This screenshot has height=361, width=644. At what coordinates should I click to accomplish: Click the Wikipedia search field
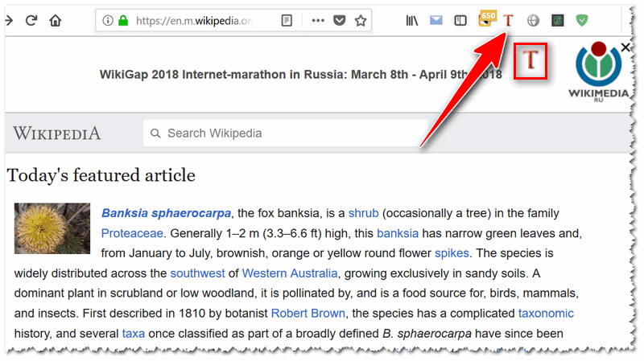tap(286, 133)
